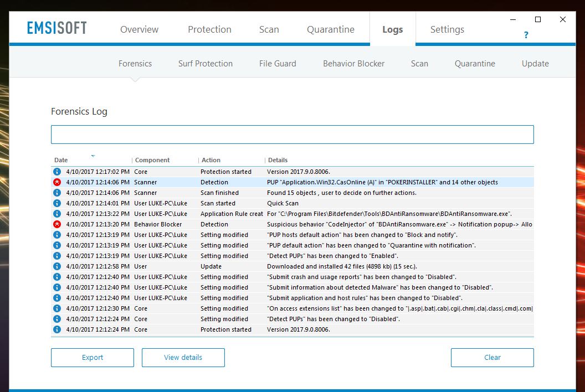Click red alert icon on PUP detection row
This screenshot has height=392, width=585.
[x=57, y=182]
